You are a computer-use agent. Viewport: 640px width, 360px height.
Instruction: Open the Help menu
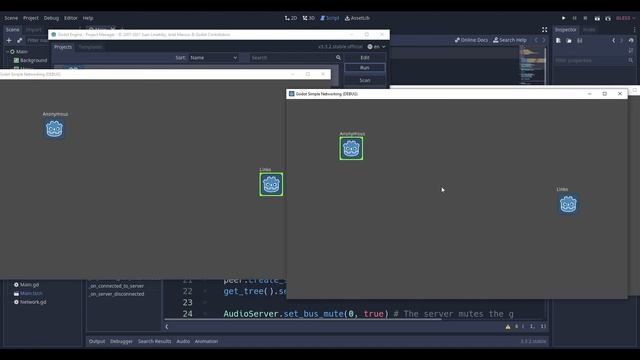point(88,18)
